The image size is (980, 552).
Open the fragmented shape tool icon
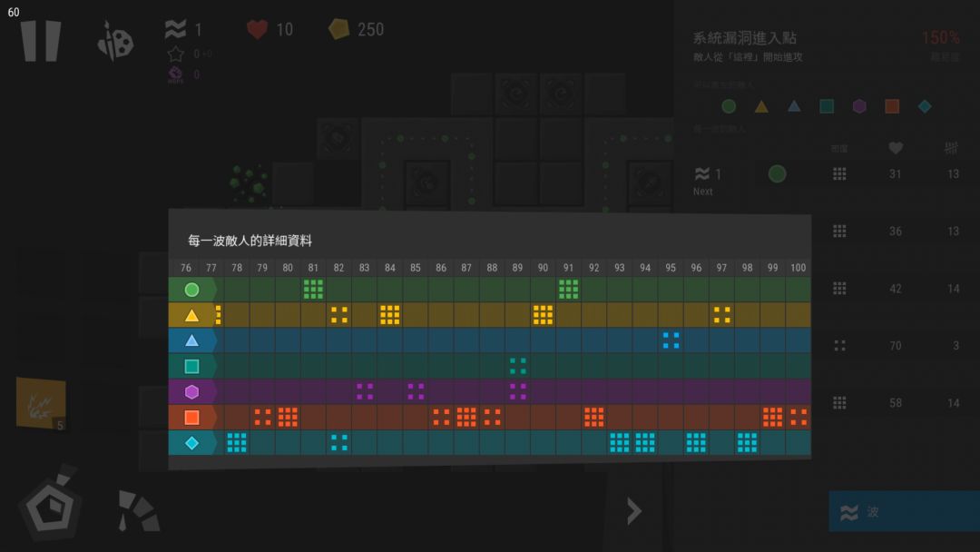(138, 511)
